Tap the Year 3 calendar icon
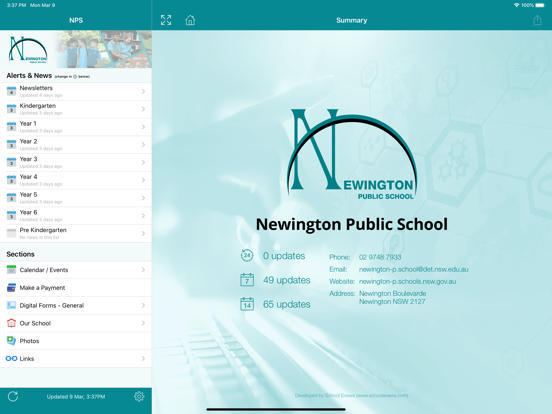Screen dimensions: 552x414 click(x=11, y=162)
